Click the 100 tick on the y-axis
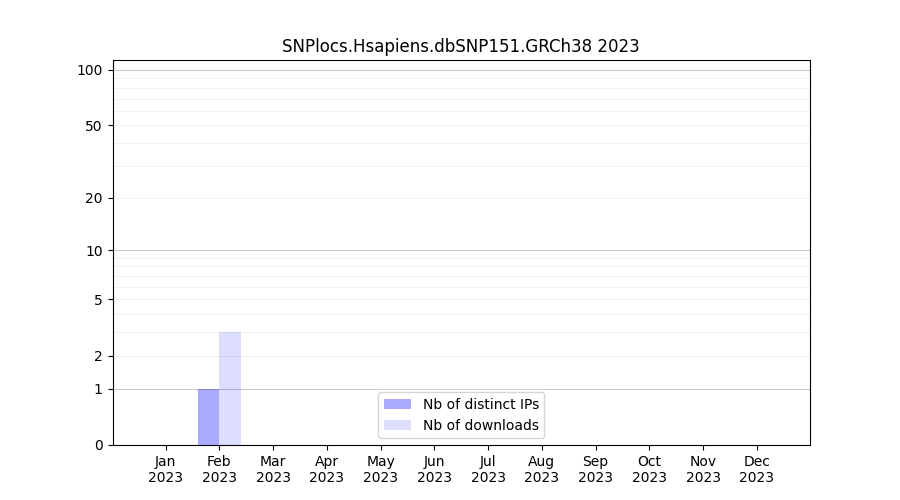The width and height of the screenshot is (900, 500). click(90, 70)
